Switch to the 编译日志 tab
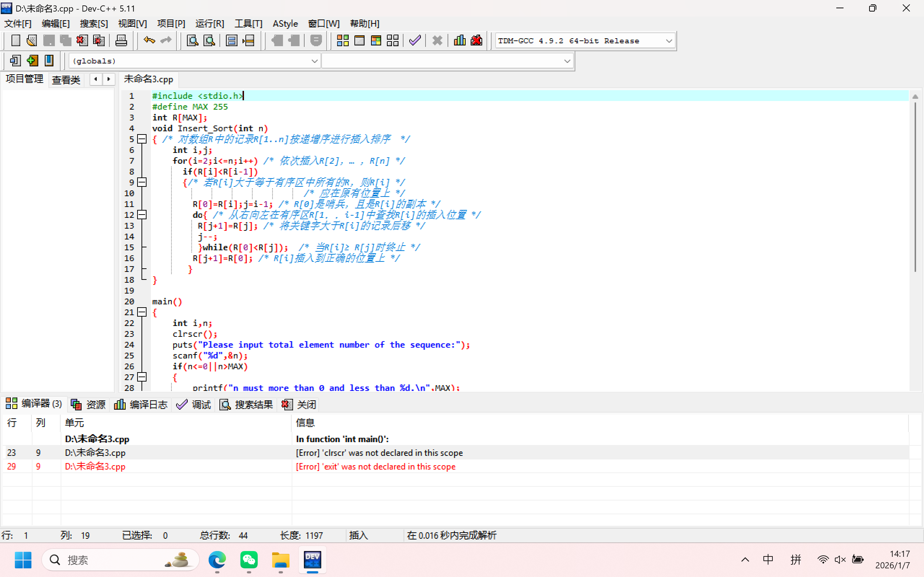 (141, 405)
